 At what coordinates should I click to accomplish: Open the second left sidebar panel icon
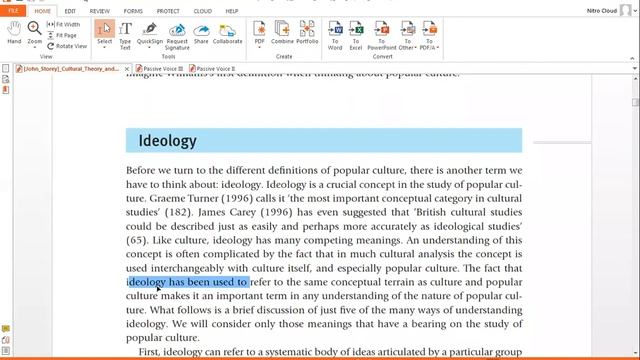[x=5, y=79]
